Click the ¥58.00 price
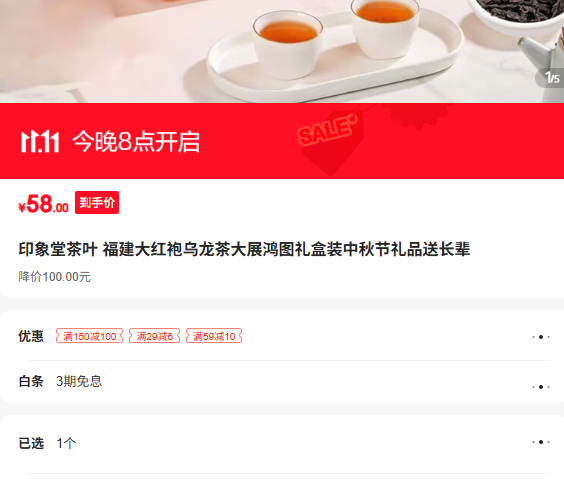 click(44, 204)
